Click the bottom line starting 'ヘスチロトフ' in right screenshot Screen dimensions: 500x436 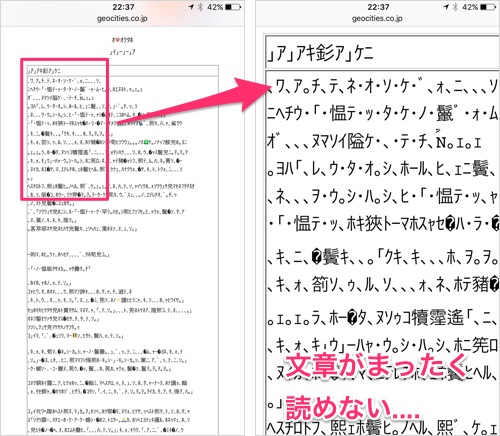pyautogui.click(x=382, y=427)
